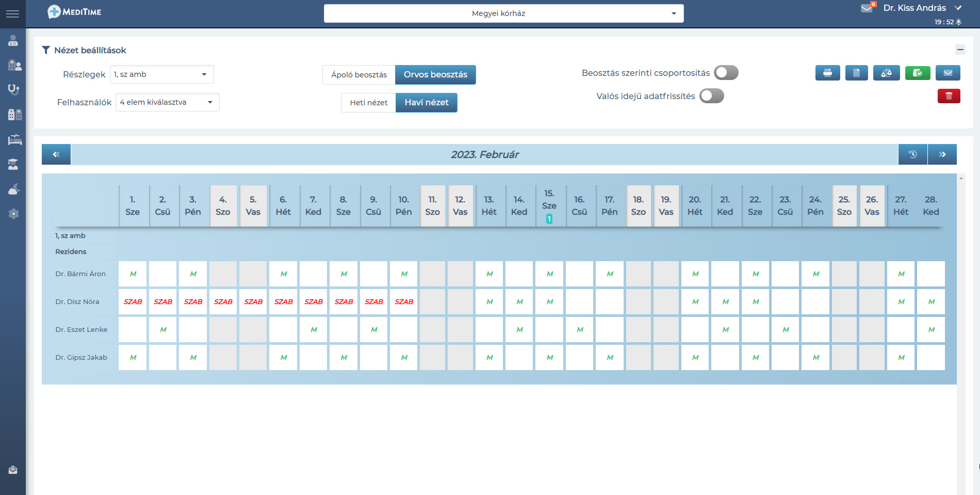Go to previous month with double-left arrow
This screenshot has height=495, width=980.
pos(56,154)
